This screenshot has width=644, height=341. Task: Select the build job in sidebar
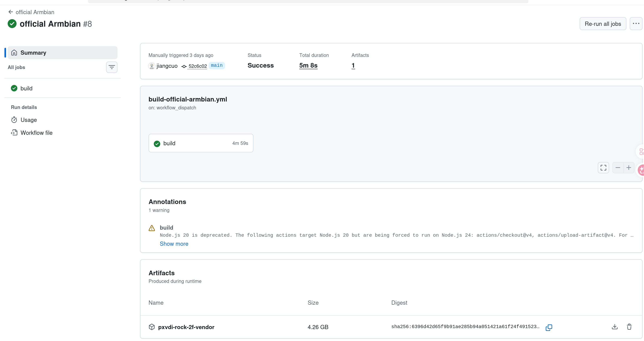click(63, 88)
